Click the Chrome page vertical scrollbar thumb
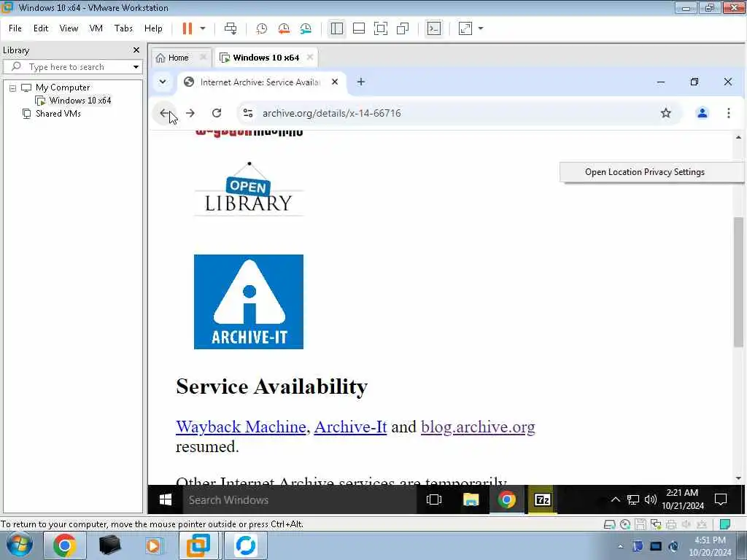This screenshot has height=560, width=747. coord(738,282)
